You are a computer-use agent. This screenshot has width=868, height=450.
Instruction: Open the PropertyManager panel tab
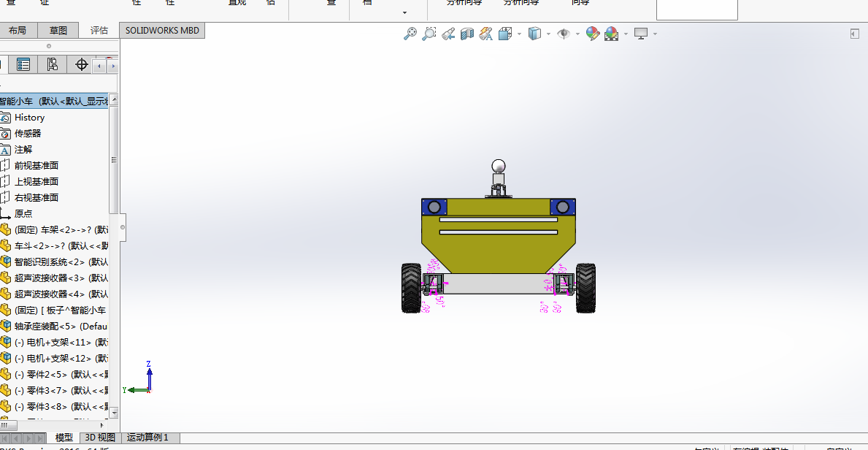pos(23,65)
